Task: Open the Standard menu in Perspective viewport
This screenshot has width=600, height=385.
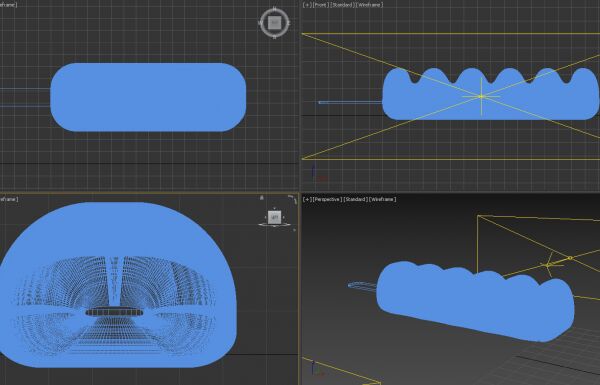Action: [355, 199]
